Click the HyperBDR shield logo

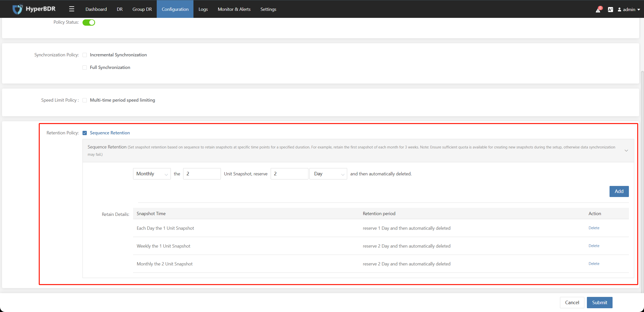pos(17,9)
